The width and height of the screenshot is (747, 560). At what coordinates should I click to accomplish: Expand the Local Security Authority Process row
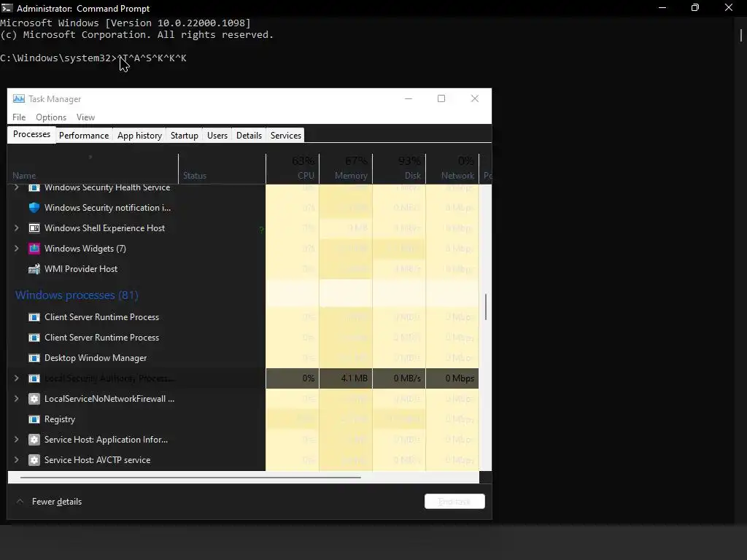tap(16, 378)
